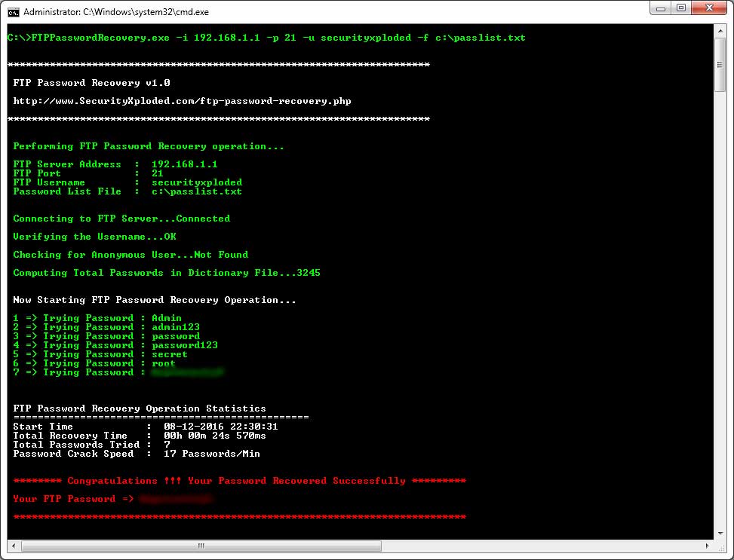Click the Password List File line

click(x=127, y=191)
